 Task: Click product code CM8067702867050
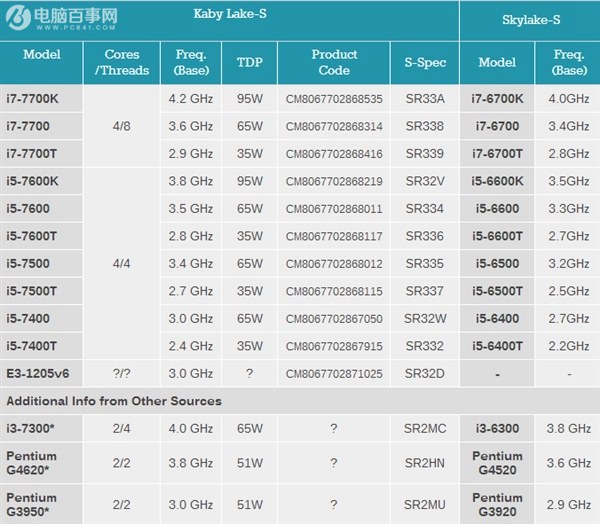(x=334, y=319)
